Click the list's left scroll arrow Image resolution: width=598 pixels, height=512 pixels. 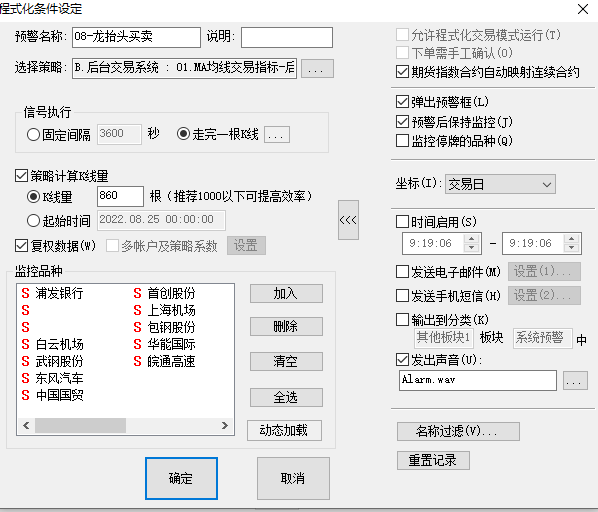coord(26,425)
